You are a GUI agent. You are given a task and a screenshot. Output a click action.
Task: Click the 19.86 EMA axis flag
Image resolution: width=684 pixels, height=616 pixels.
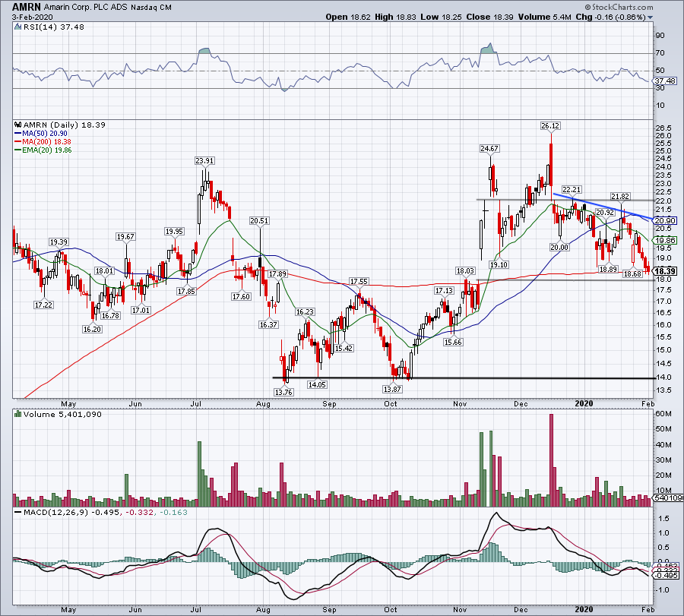click(664, 240)
